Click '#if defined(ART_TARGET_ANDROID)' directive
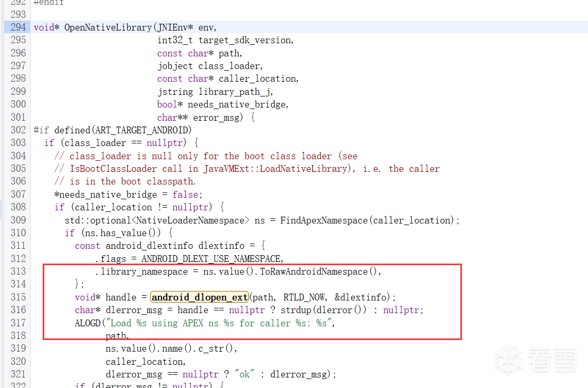This screenshot has height=388, width=588. (x=112, y=130)
